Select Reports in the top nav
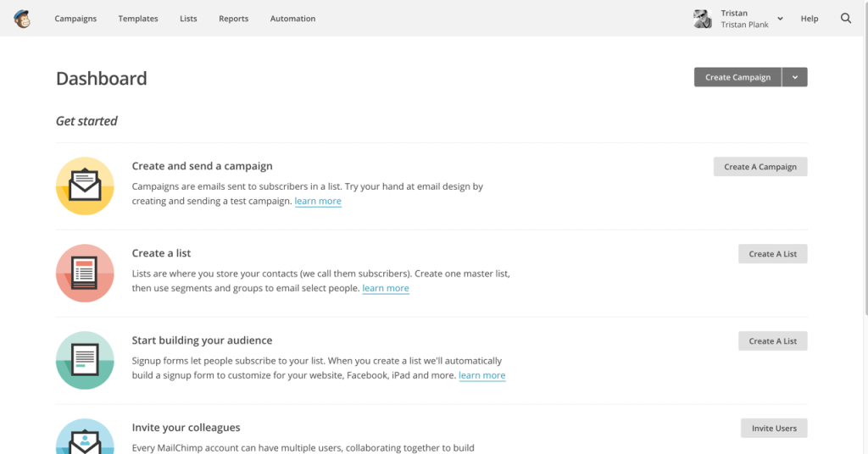This screenshot has width=868, height=454. tap(234, 19)
